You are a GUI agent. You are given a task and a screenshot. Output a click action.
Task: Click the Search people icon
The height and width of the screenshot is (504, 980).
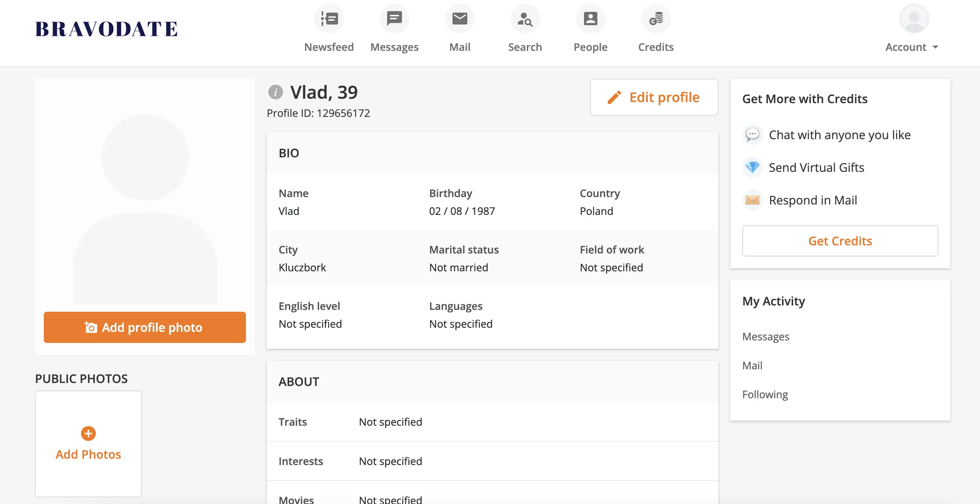click(x=525, y=19)
